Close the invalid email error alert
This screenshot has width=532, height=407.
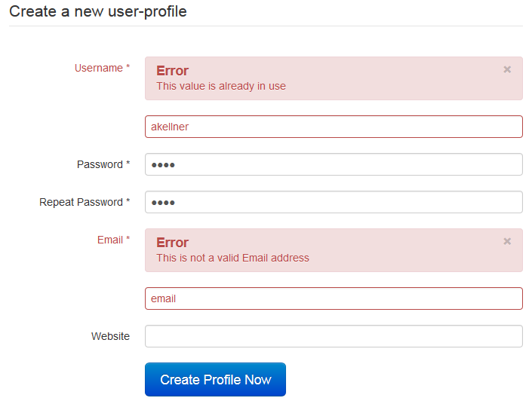pyautogui.click(x=507, y=241)
